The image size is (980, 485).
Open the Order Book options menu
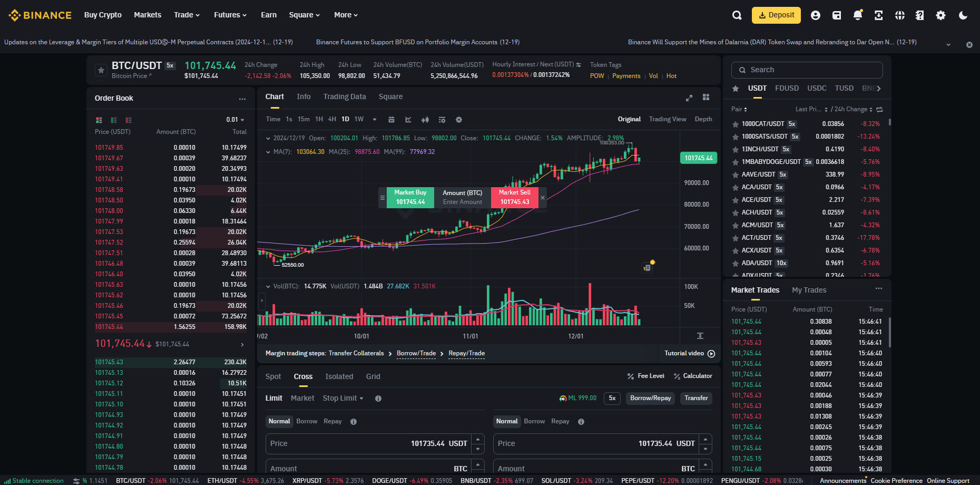click(242, 99)
